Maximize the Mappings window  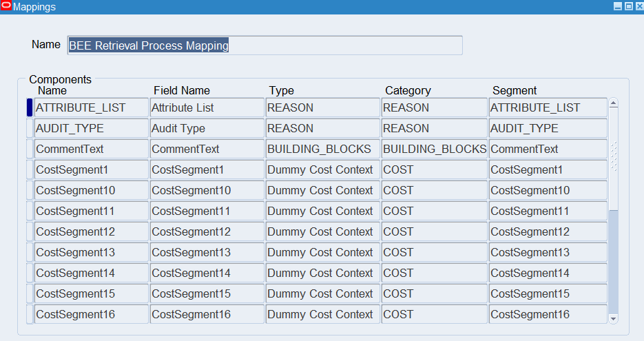(x=628, y=6)
